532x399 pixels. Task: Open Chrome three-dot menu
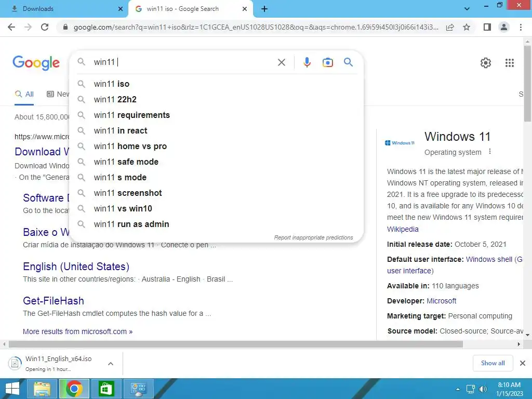click(521, 27)
